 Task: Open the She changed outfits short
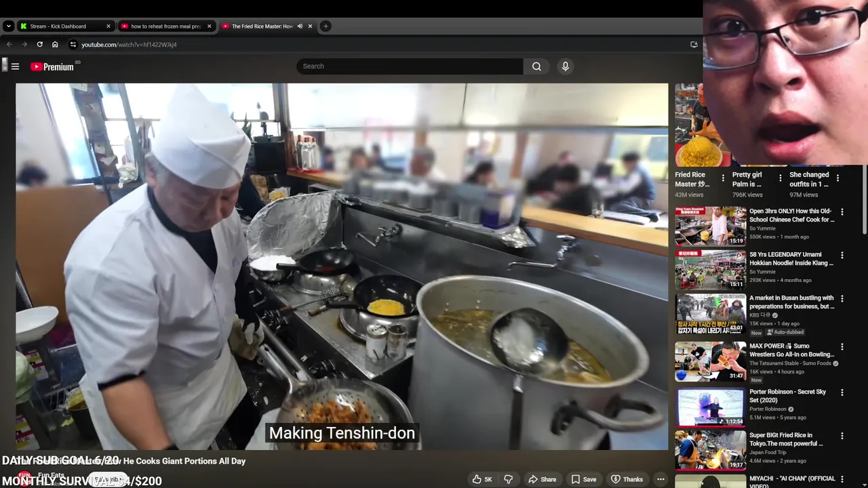pyautogui.click(x=809, y=179)
